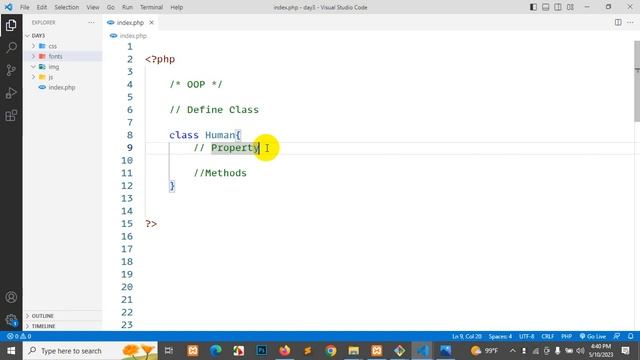Click the taskbar search box
This screenshot has height=360, width=640.
pos(90,351)
